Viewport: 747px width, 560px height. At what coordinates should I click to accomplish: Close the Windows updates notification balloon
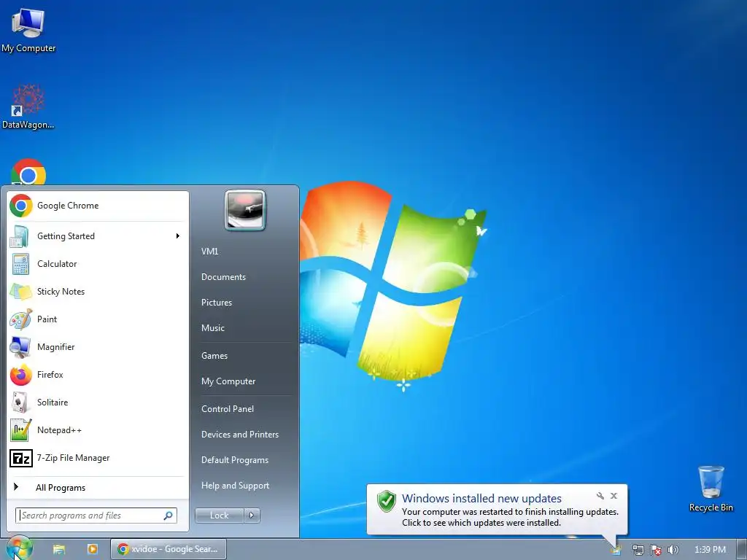pos(614,496)
